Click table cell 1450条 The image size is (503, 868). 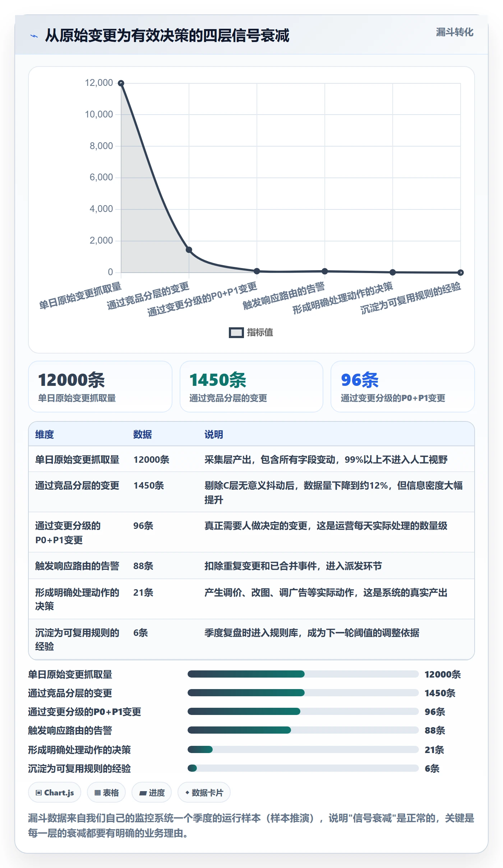point(149,486)
